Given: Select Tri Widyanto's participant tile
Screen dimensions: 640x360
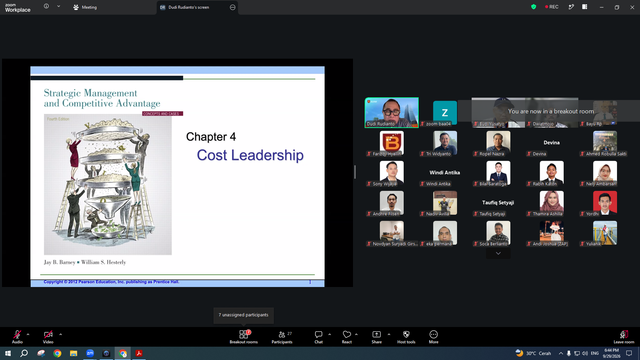Looking at the screenshot, I should (x=445, y=143).
